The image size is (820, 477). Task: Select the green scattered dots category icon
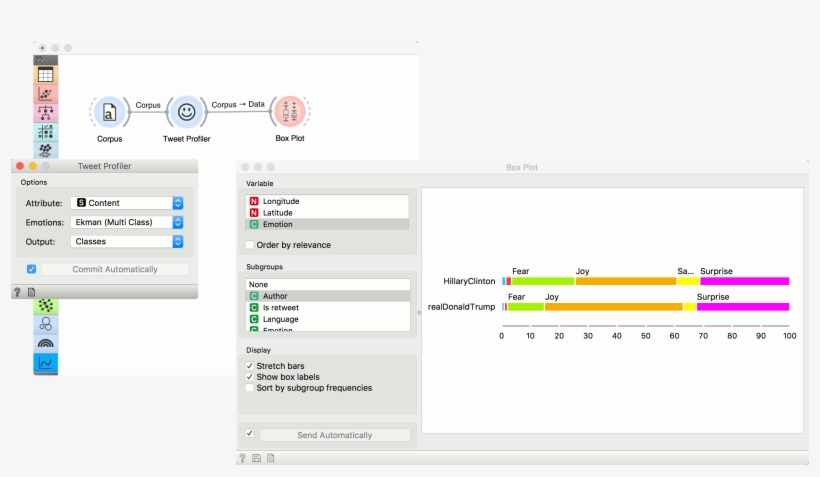pyautogui.click(x=45, y=305)
